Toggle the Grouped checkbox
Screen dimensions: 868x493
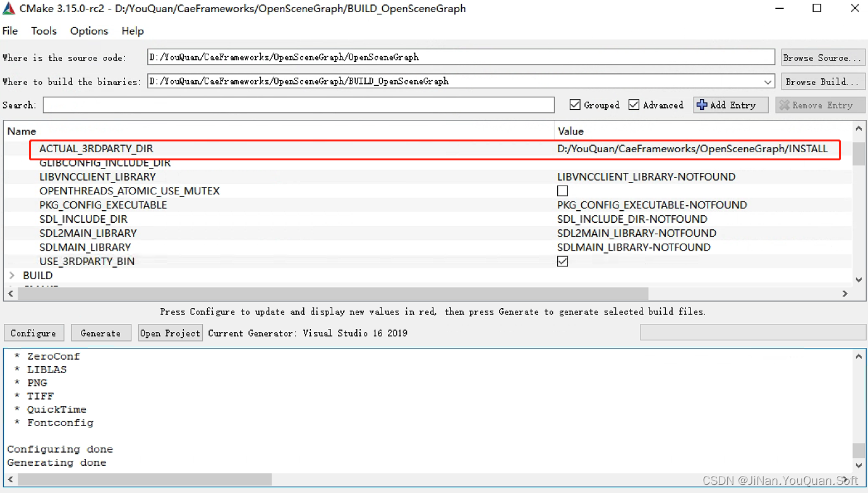[x=575, y=105]
